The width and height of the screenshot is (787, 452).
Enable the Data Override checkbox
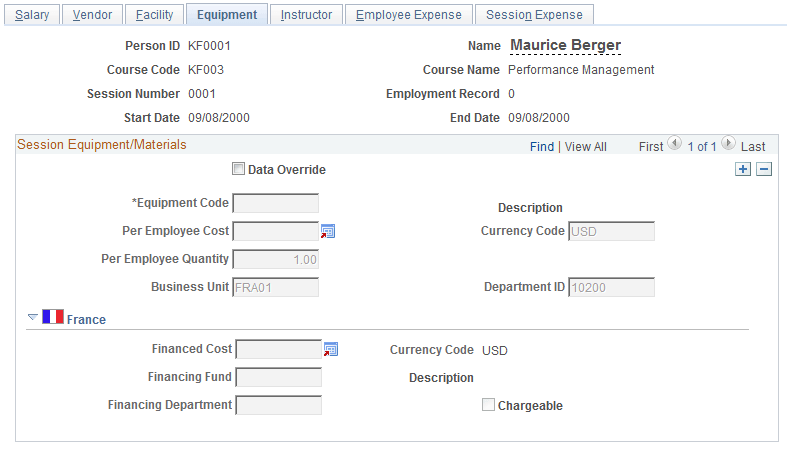239,169
